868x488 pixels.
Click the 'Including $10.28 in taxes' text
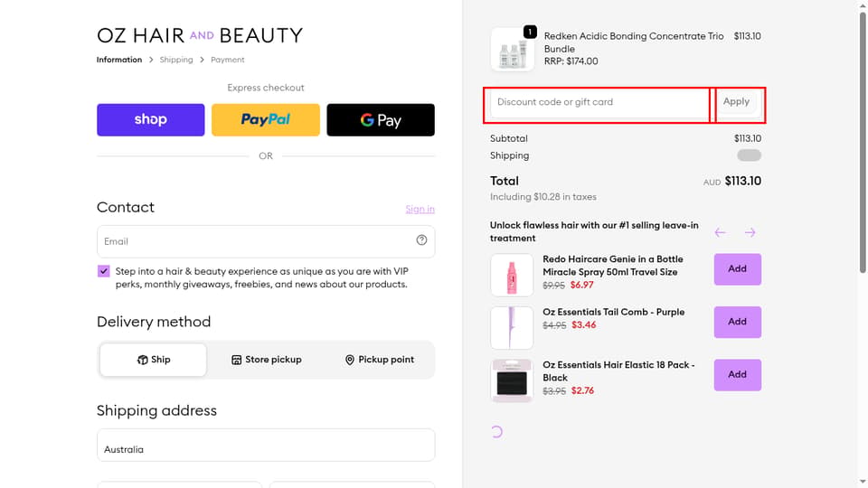click(543, 197)
